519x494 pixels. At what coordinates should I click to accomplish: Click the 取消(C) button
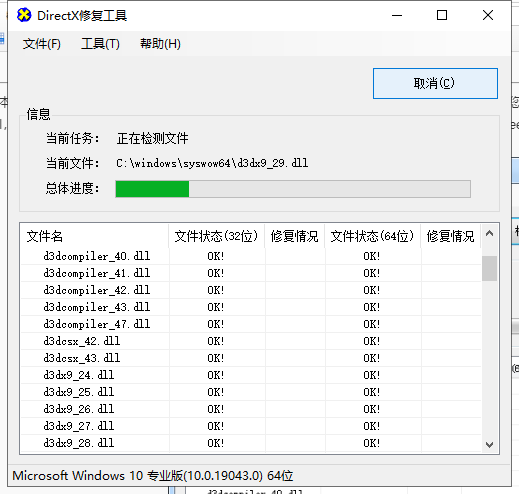(435, 83)
